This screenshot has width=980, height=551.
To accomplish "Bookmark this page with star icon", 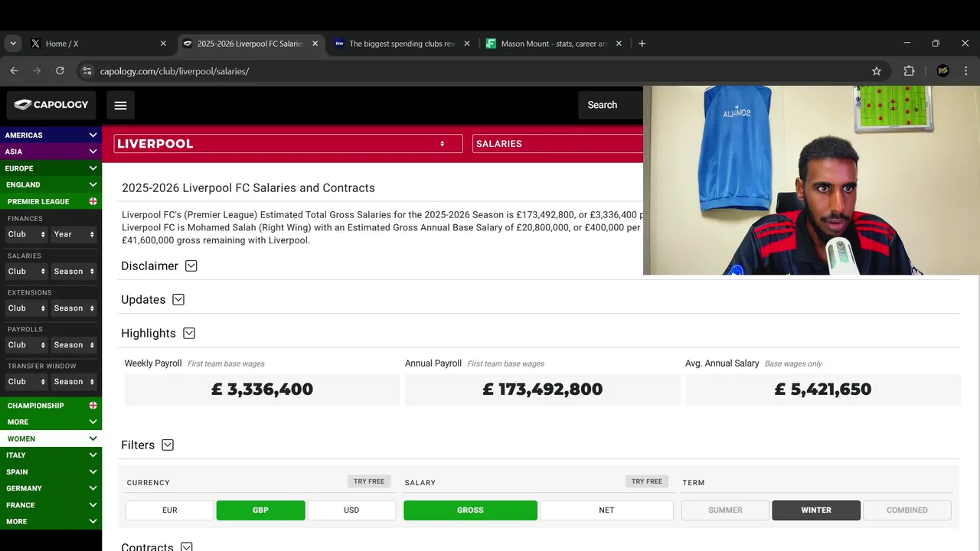I will point(877,70).
